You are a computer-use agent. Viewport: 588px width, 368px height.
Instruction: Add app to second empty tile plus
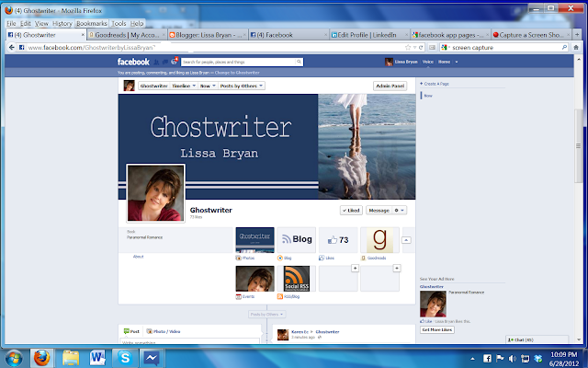[x=396, y=268]
